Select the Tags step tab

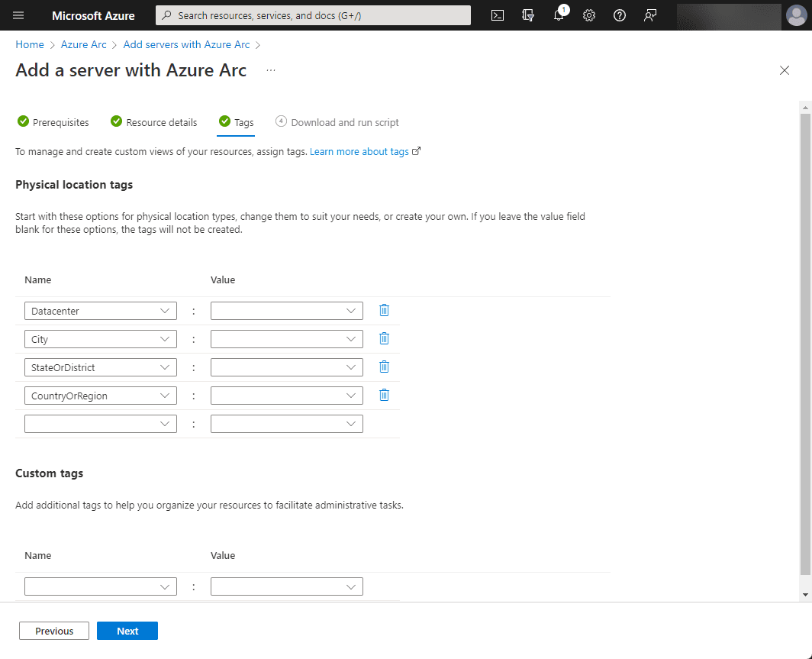[236, 122]
